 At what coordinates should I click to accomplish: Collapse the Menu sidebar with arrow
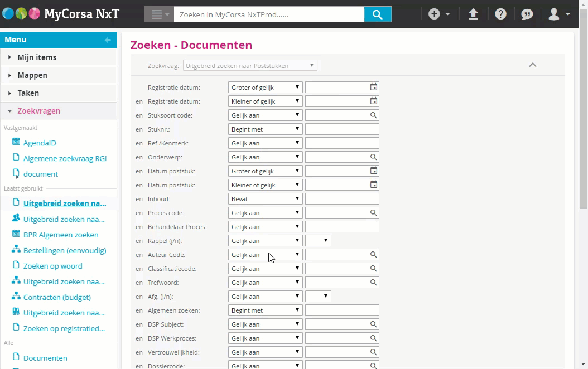108,40
